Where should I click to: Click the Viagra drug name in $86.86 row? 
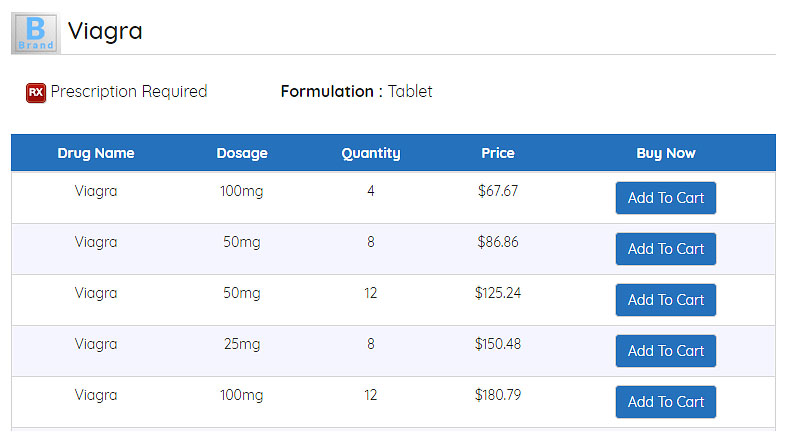tap(96, 243)
